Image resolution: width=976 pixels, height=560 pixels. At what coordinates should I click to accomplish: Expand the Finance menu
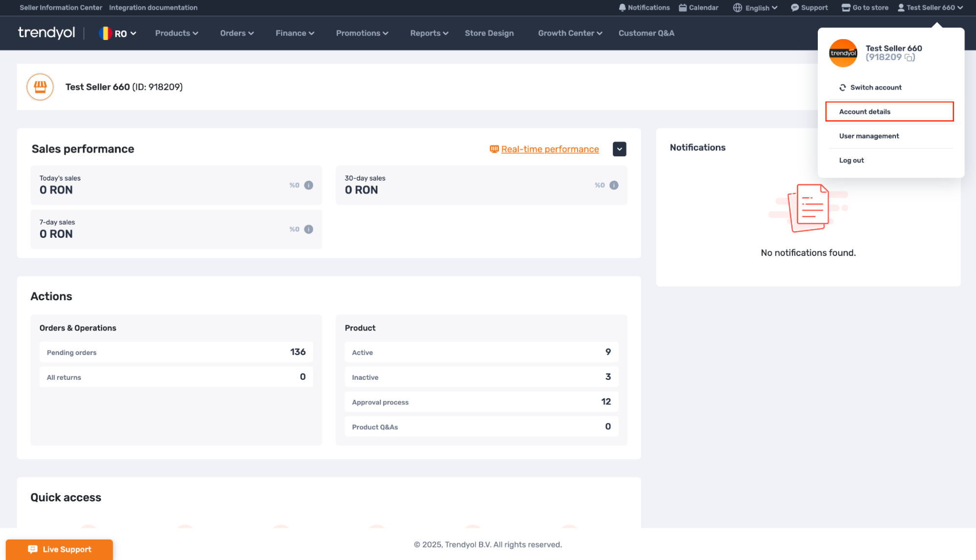coord(294,33)
